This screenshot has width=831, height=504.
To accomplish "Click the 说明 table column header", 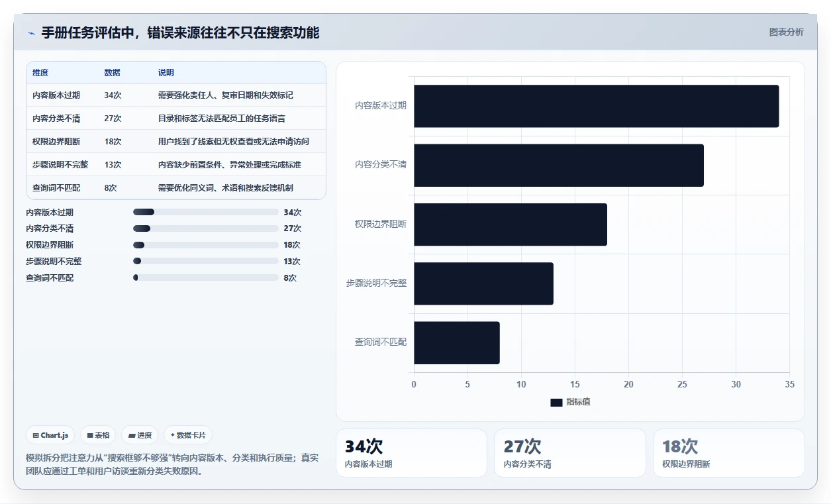I will pyautogui.click(x=166, y=73).
